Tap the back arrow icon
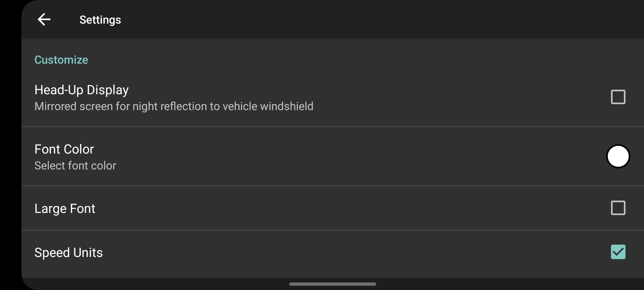This screenshot has height=290, width=644. click(44, 20)
